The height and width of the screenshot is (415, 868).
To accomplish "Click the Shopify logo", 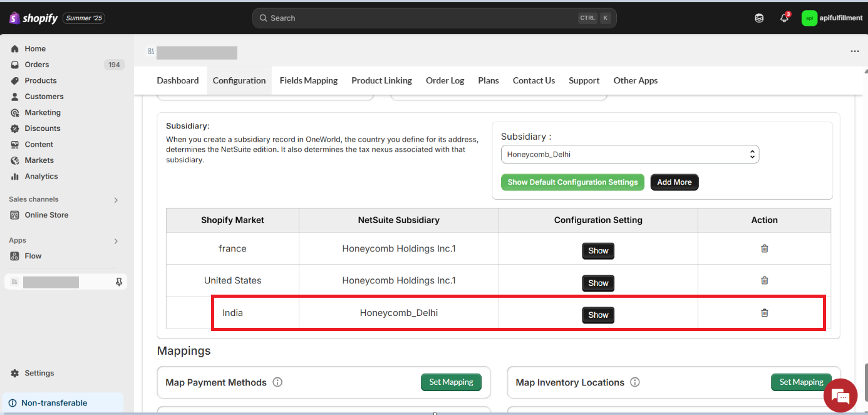I will tap(34, 18).
